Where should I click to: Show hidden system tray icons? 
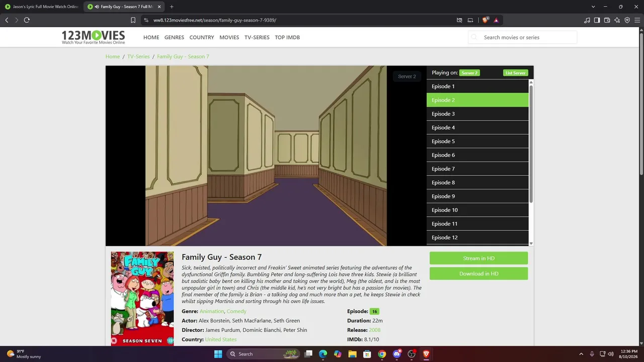[581, 354]
